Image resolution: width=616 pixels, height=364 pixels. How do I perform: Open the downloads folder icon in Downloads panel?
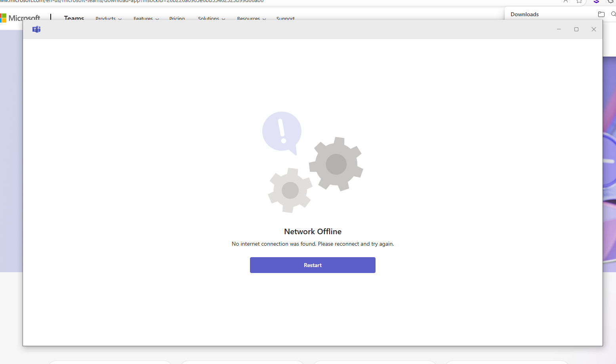601,14
